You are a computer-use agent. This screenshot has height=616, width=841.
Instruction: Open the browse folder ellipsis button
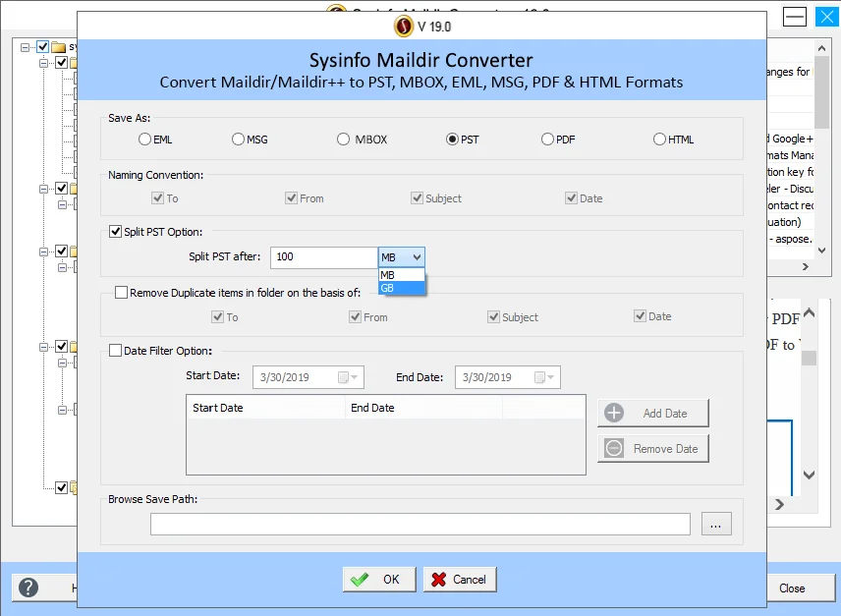point(716,524)
